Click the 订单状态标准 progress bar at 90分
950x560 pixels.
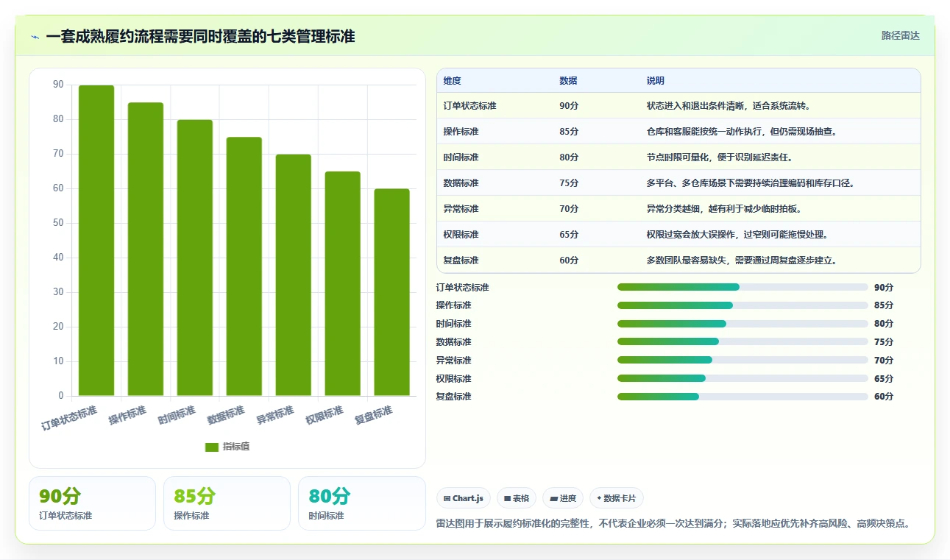click(743, 287)
